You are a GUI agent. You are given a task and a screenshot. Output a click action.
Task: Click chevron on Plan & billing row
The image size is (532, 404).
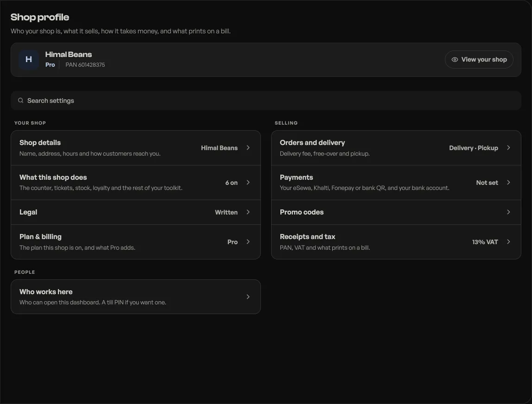pyautogui.click(x=248, y=241)
